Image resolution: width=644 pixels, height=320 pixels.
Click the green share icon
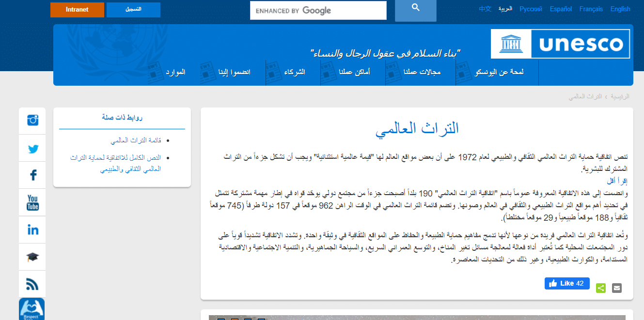click(600, 288)
